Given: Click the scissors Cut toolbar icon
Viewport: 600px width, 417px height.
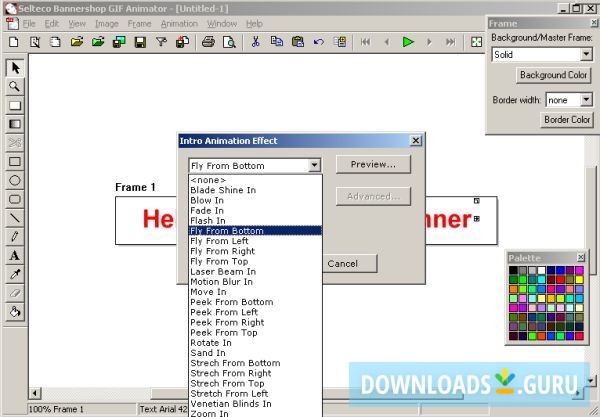Looking at the screenshot, I should [x=256, y=42].
